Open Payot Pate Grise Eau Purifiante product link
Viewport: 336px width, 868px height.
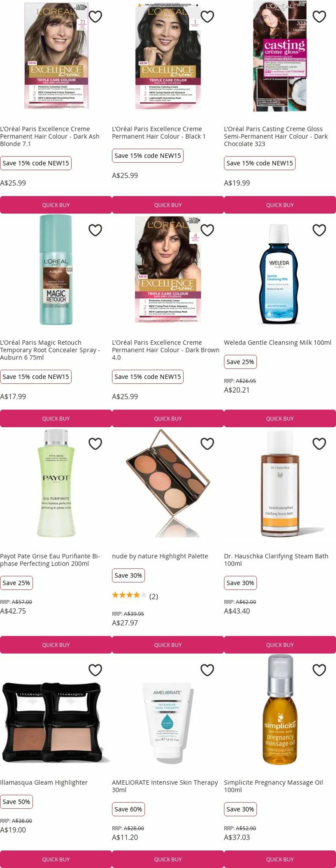click(x=50, y=560)
